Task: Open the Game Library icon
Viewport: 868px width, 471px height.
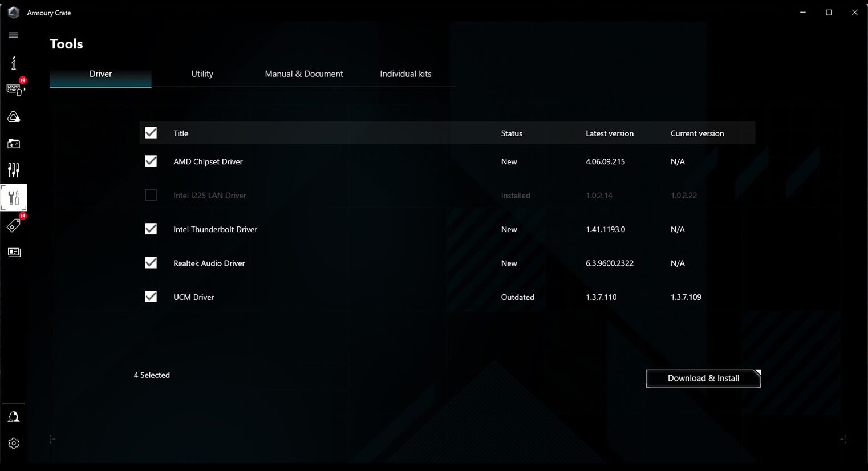Action: (14, 144)
